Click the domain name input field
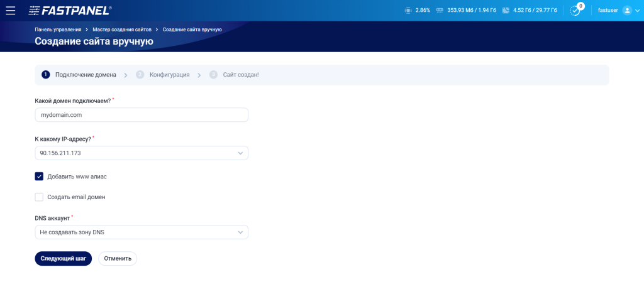 point(142,115)
